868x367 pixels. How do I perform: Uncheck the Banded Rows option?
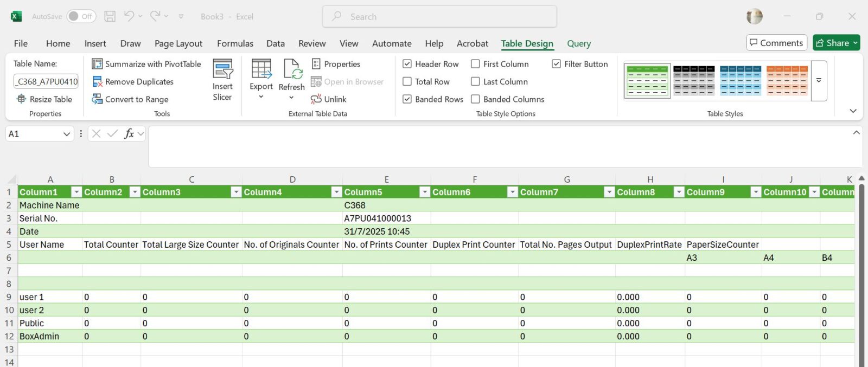pyautogui.click(x=407, y=99)
